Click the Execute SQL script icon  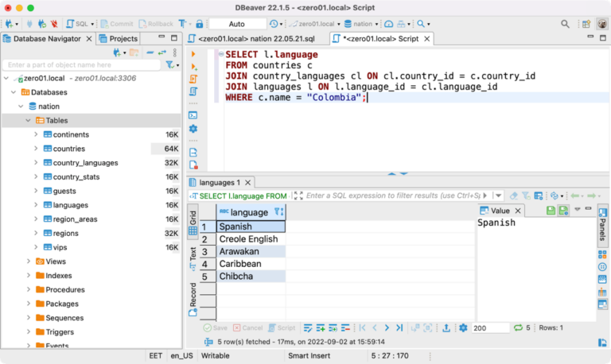(x=193, y=80)
